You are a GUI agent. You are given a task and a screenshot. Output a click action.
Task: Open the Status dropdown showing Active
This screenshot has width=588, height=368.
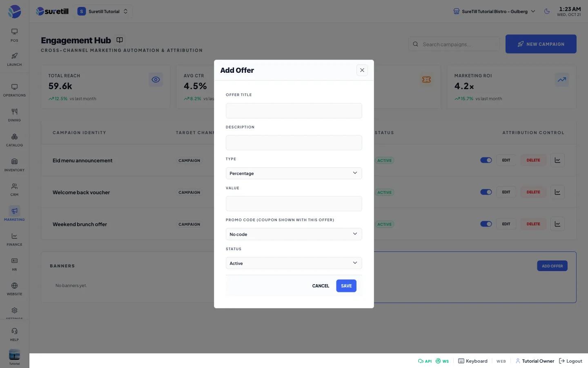(x=294, y=263)
